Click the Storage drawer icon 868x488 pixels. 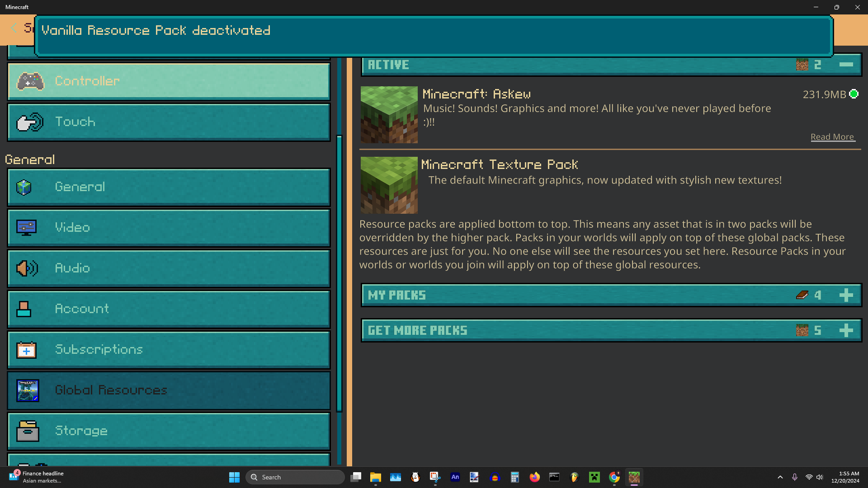click(28, 431)
